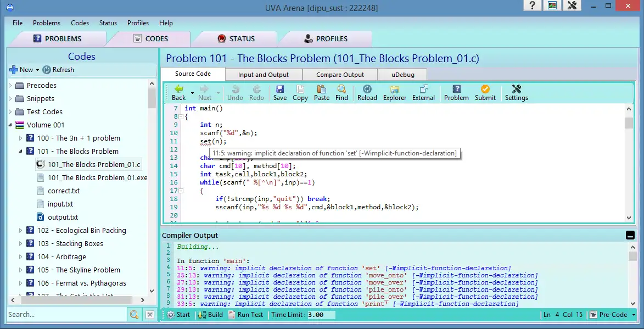Collapse the Volume 001 node

coord(10,125)
